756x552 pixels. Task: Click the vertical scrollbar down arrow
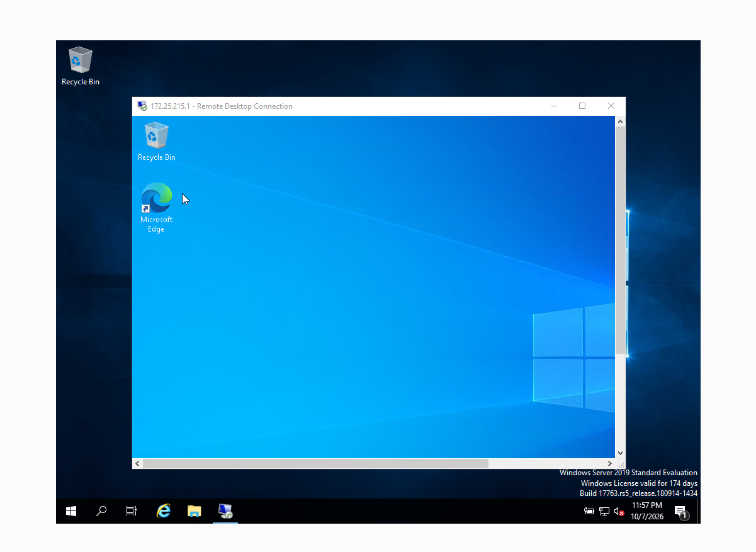coord(620,453)
